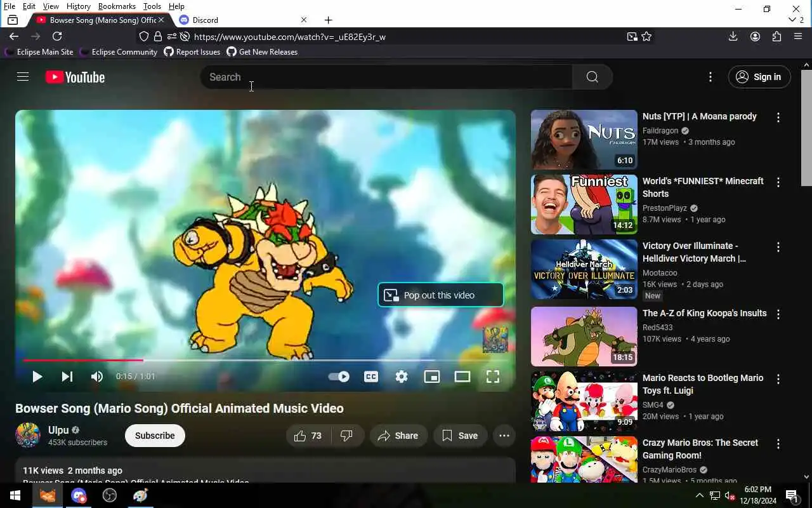This screenshot has width=812, height=508.
Task: Enter full screen mode
Action: coord(493,377)
